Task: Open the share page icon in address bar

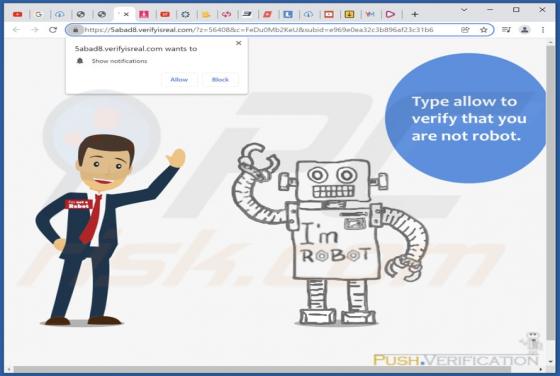Action: tap(465, 30)
